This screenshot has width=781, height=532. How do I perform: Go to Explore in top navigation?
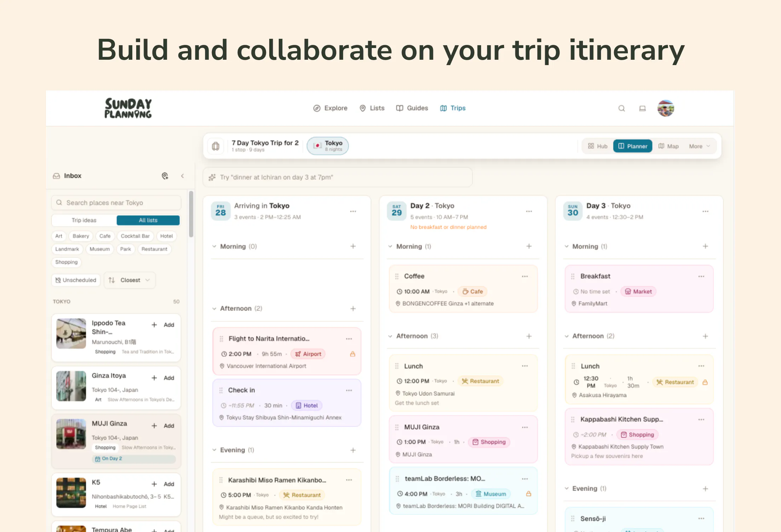(x=330, y=108)
